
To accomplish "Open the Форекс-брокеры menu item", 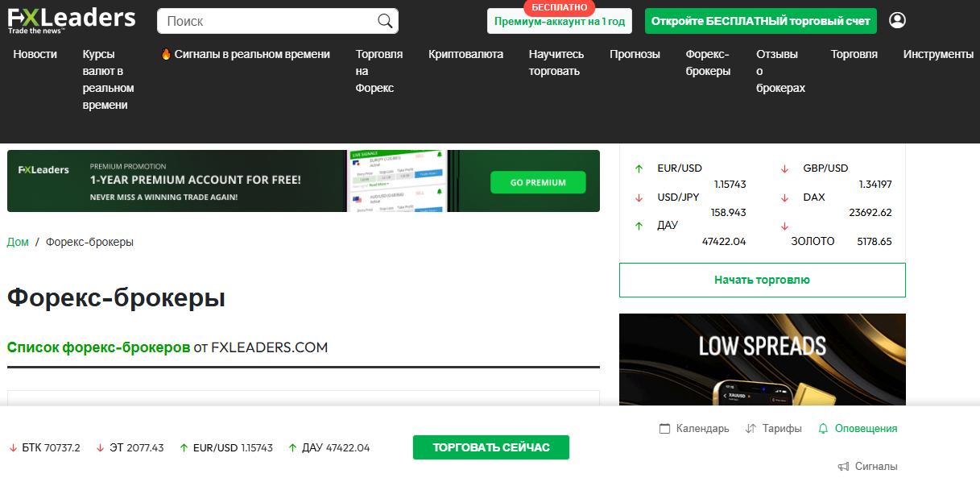I will tap(709, 63).
